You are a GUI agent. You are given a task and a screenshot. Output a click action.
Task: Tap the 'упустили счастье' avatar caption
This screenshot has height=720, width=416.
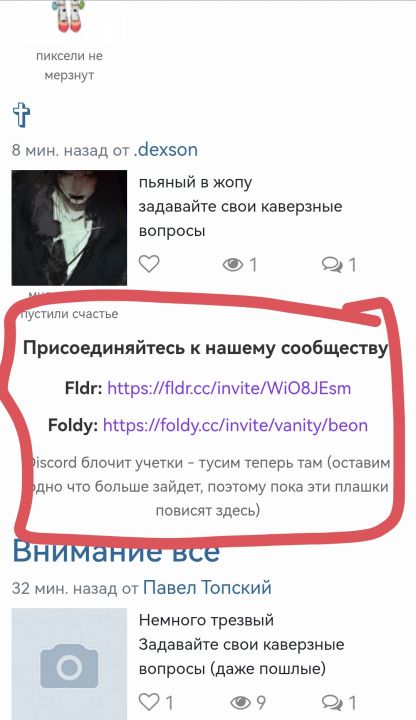(x=68, y=314)
